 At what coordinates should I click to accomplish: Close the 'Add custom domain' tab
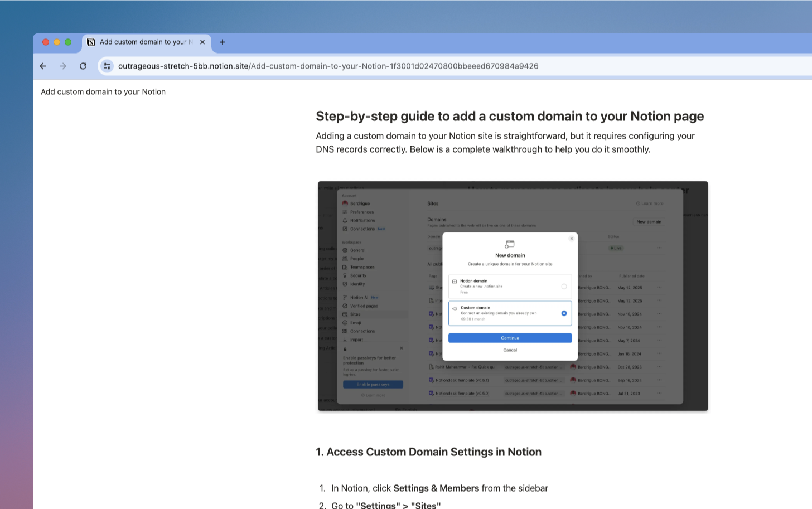click(202, 42)
